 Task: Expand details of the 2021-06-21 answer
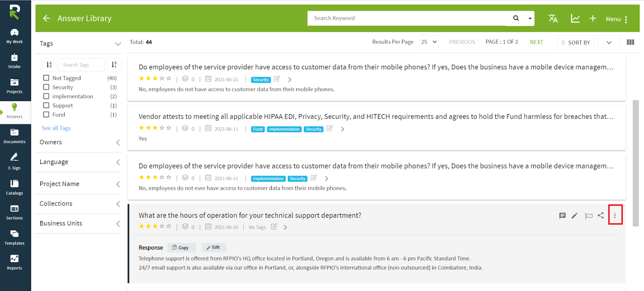(290, 80)
